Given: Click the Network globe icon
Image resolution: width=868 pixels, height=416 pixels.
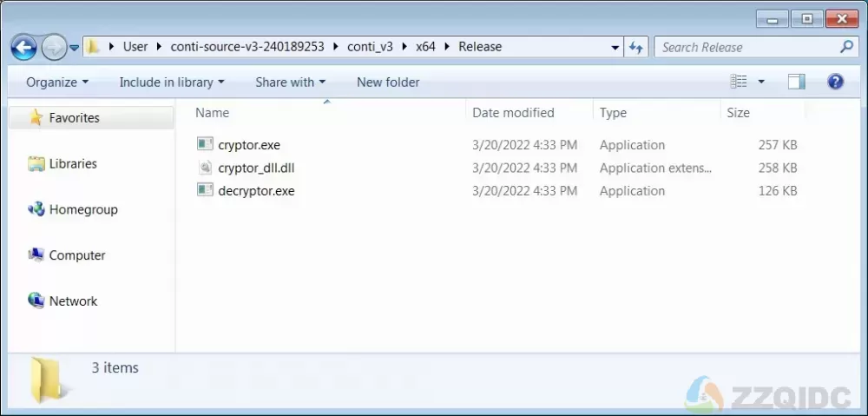Looking at the screenshot, I should tap(36, 300).
